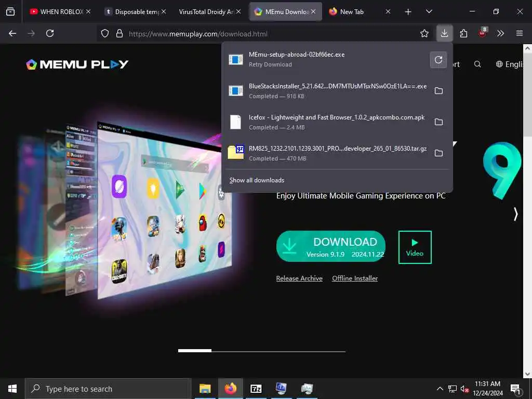Open Firefox View icon in tab strip

10,11
